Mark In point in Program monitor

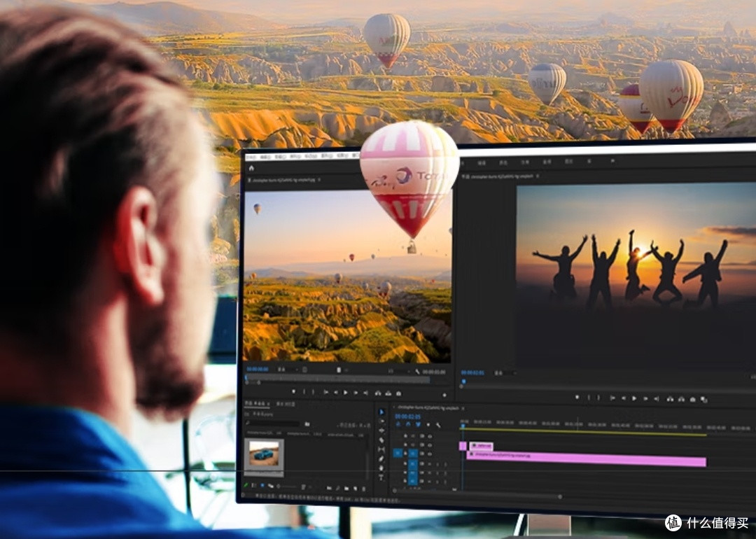coord(589,398)
